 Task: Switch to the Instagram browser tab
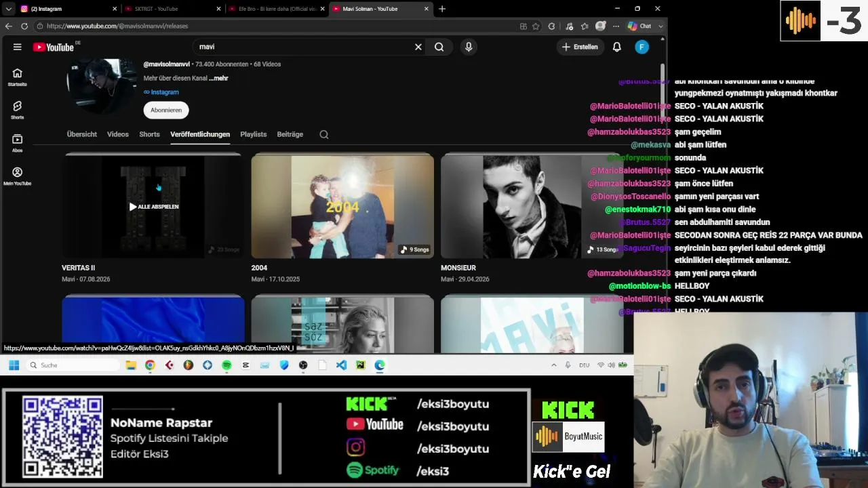point(68,9)
